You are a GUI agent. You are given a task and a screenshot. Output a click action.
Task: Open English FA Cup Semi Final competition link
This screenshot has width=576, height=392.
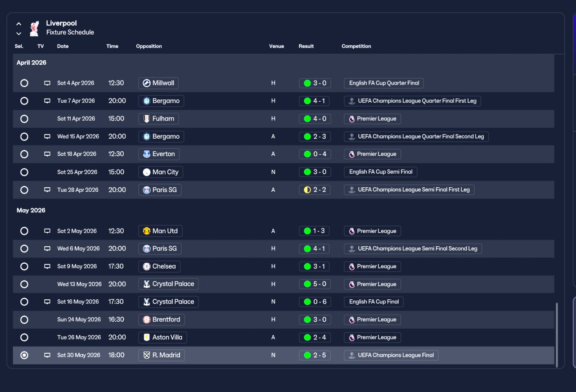click(381, 172)
